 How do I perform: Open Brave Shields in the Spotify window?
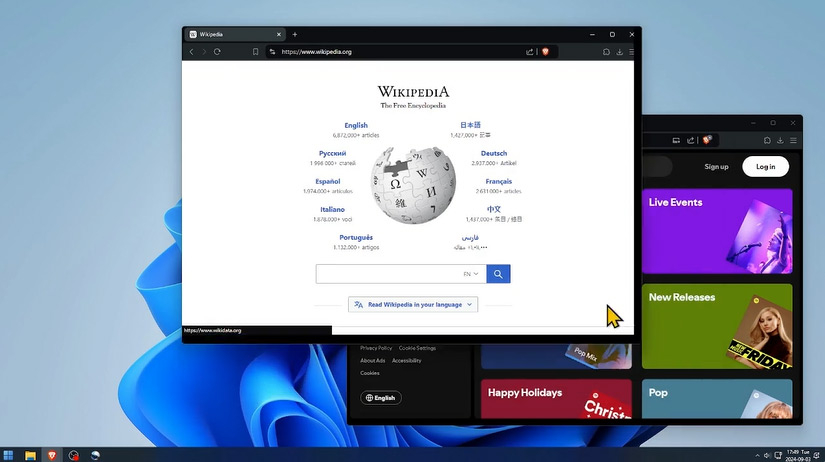coord(707,139)
